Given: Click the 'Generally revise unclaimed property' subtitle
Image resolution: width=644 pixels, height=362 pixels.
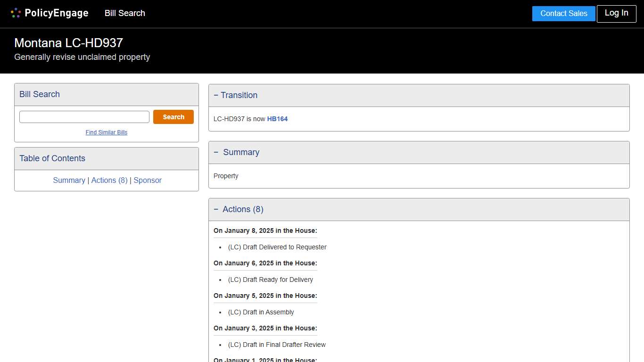Looking at the screenshot, I should [x=82, y=57].
